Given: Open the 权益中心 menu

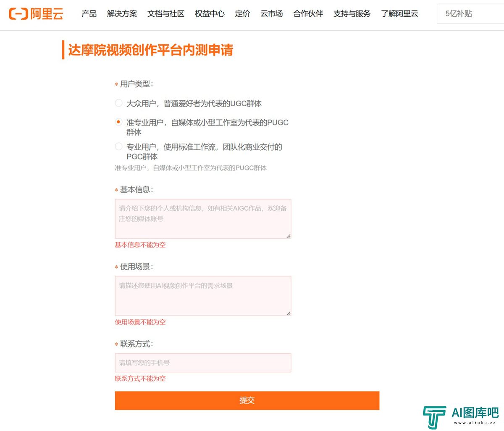Looking at the screenshot, I should [x=210, y=14].
